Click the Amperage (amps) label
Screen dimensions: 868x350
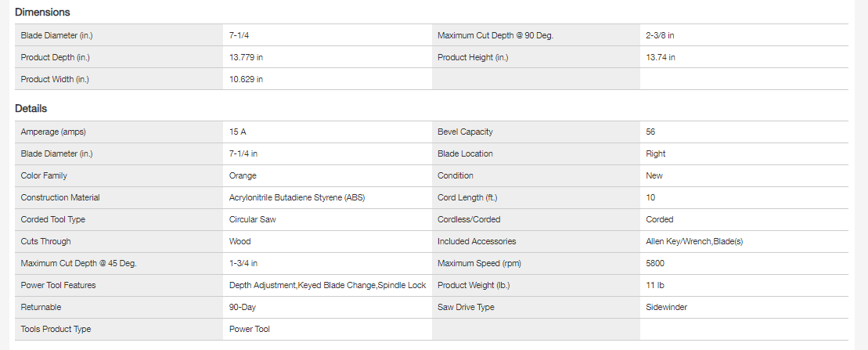click(x=53, y=132)
